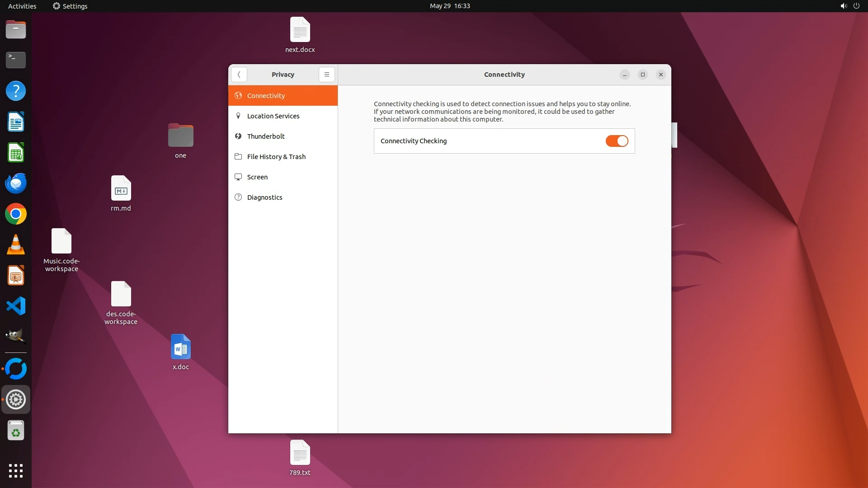This screenshot has height=488, width=868.
Task: Click the Connectivity globe icon
Action: click(x=238, y=96)
